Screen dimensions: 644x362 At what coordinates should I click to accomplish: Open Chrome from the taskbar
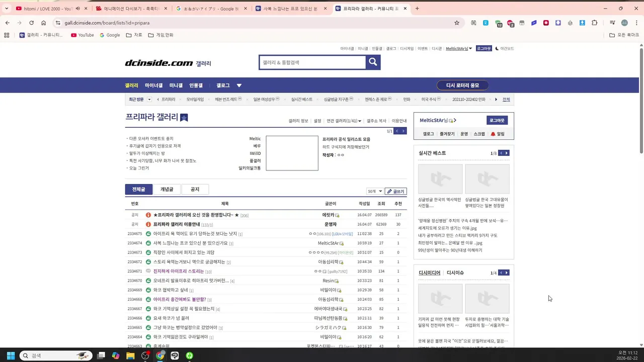pyautogui.click(x=160, y=355)
